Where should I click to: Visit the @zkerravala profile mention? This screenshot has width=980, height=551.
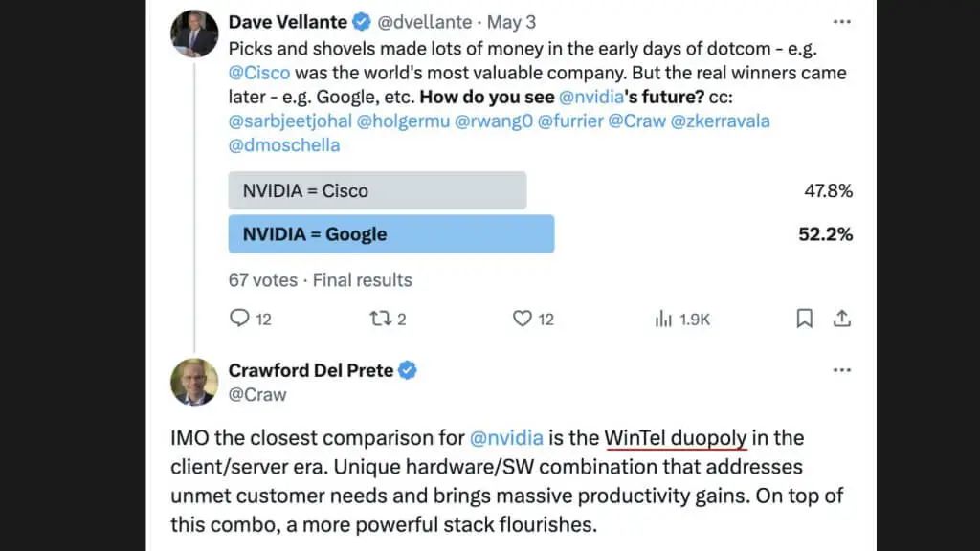(720, 121)
